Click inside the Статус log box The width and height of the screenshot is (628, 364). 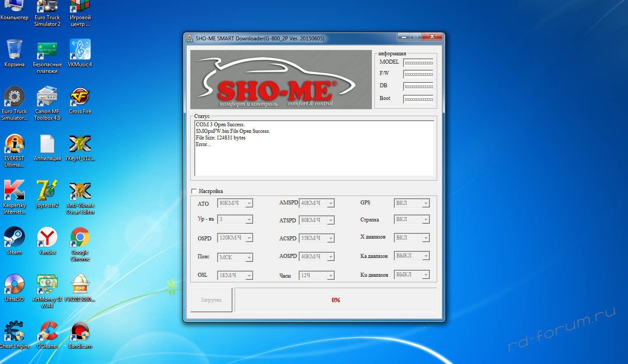point(314,149)
